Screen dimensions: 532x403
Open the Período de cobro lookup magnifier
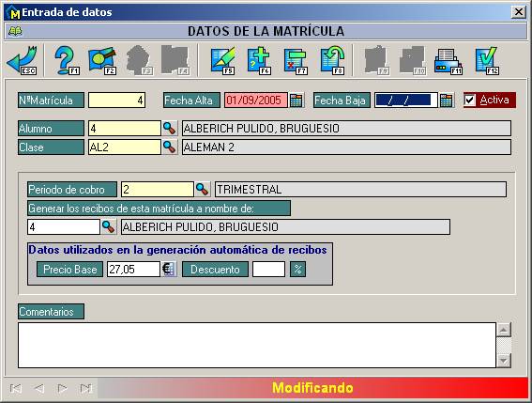click(x=203, y=189)
